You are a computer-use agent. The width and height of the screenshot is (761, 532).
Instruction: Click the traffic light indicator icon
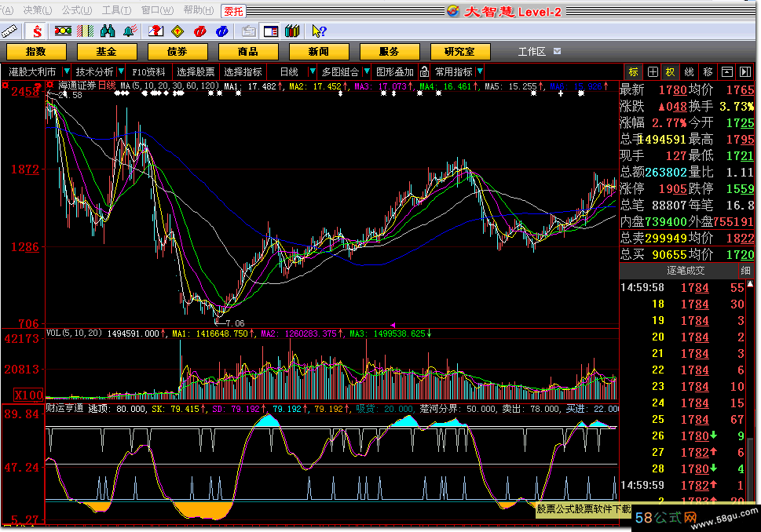[63, 31]
